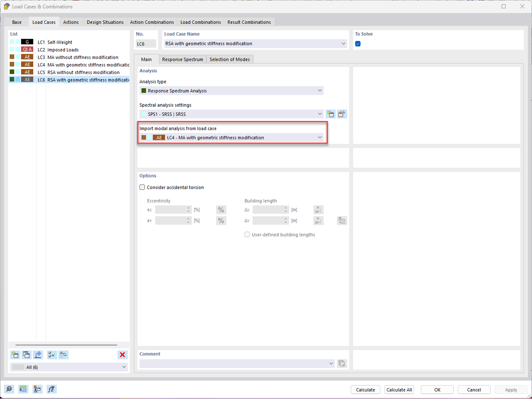
Task: Expand the All (6) filter dropdown
Action: (x=123, y=367)
